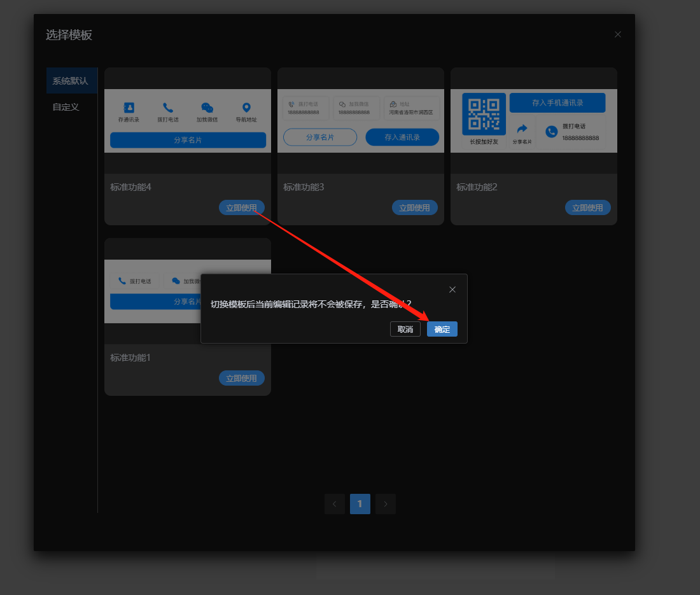
Task: Click 立即使用 for 标准功能3
Action: click(x=414, y=207)
